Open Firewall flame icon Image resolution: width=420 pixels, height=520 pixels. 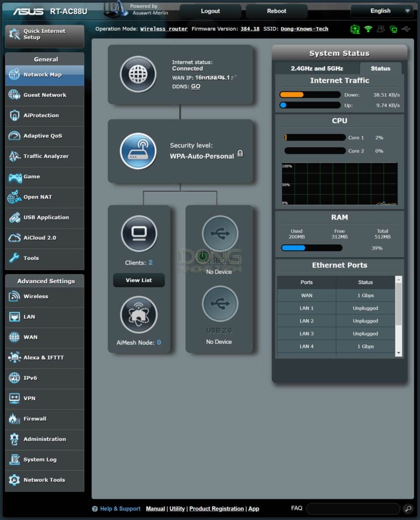tap(14, 419)
